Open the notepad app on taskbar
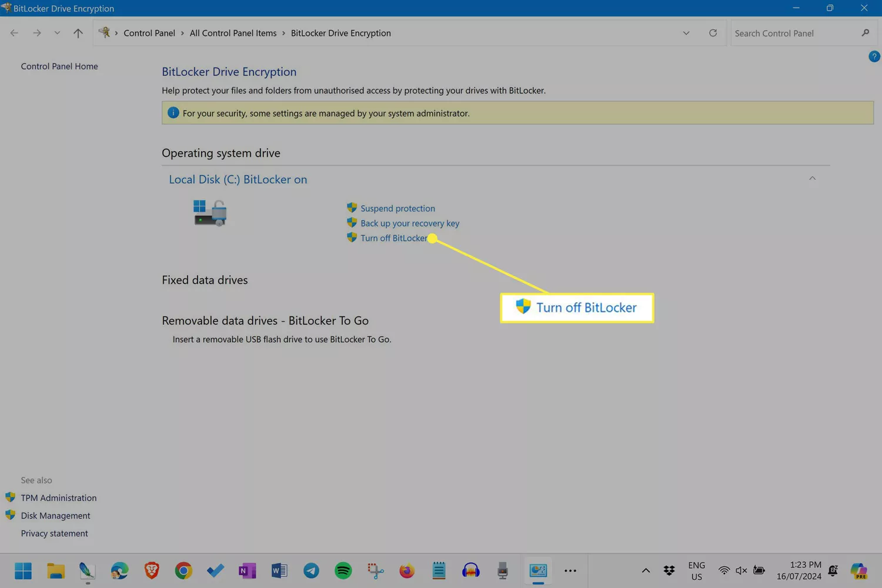 click(x=439, y=570)
